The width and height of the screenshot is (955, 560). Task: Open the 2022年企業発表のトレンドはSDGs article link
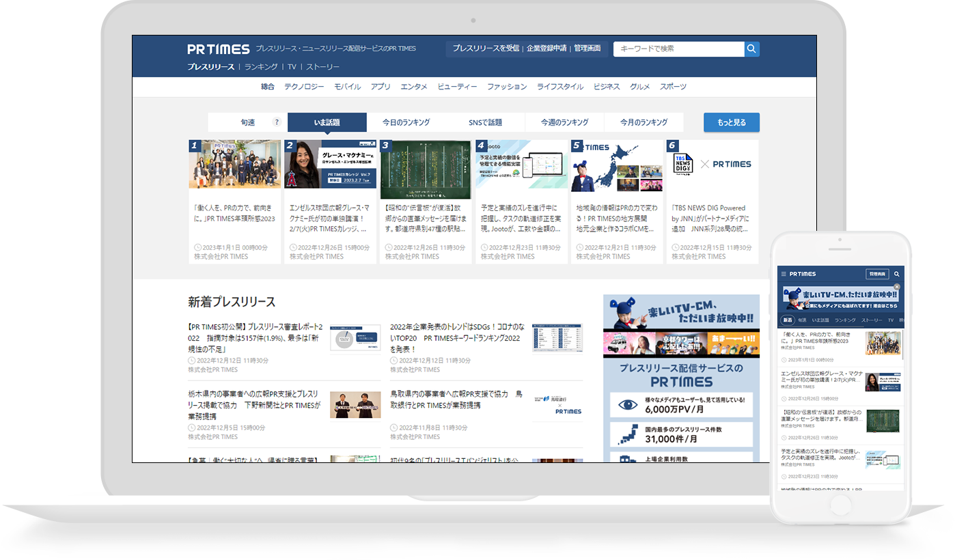pyautogui.click(x=457, y=337)
